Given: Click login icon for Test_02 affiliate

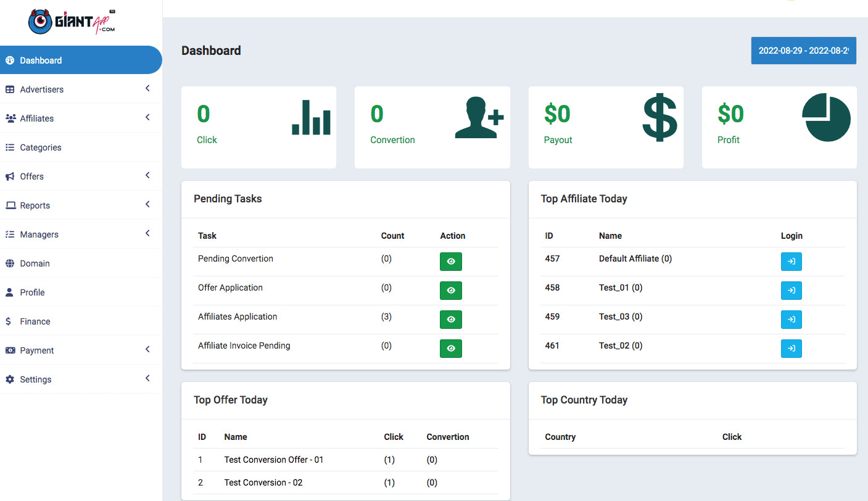Looking at the screenshot, I should point(791,349).
